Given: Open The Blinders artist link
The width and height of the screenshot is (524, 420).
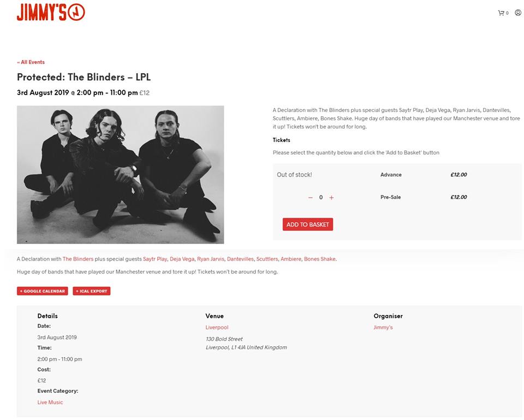Looking at the screenshot, I should click(x=78, y=259).
